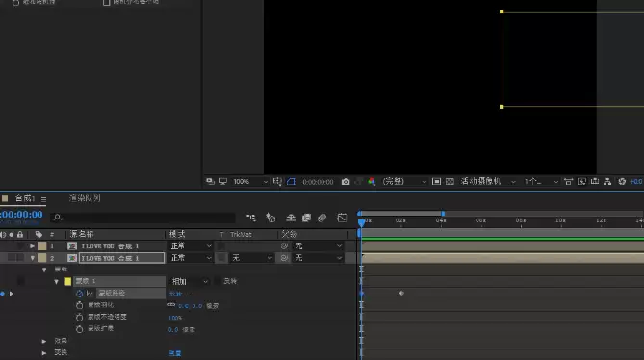Open the 相加 mask mode dropdown
The image size is (644, 360).
[190, 281]
